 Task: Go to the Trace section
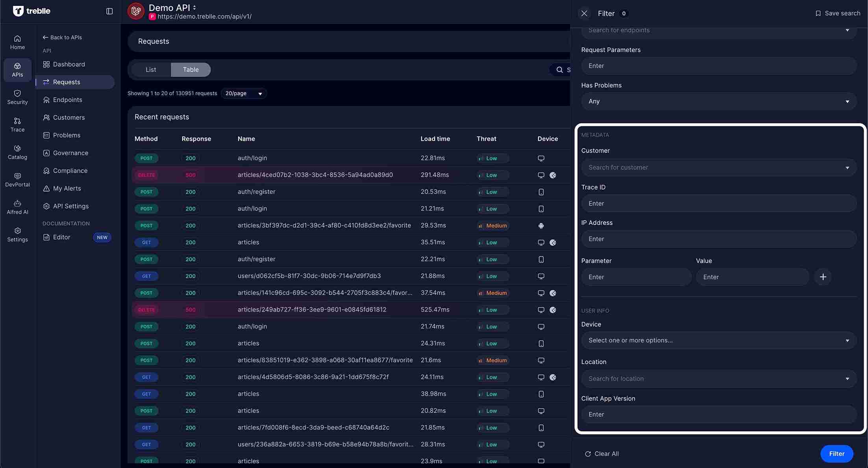coord(17,124)
